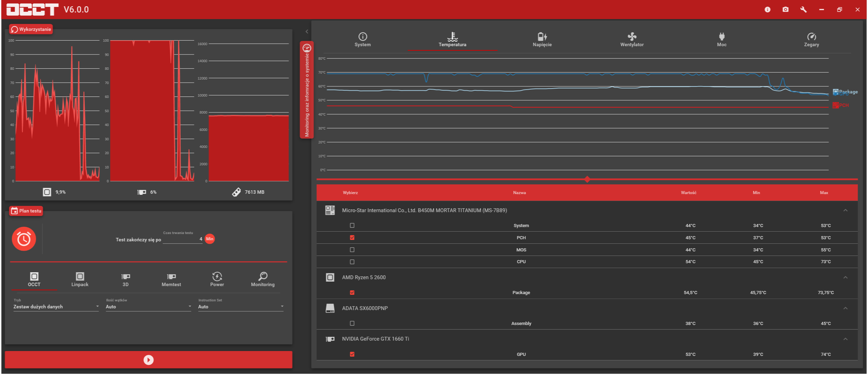Image resolution: width=868 pixels, height=375 pixels.
Task: Open the Instruction Set dropdown
Action: [x=240, y=307]
